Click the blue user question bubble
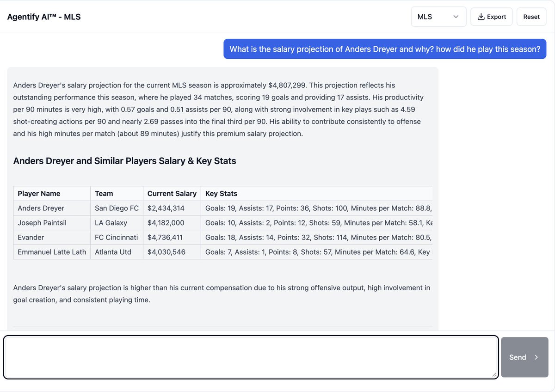 point(385,49)
